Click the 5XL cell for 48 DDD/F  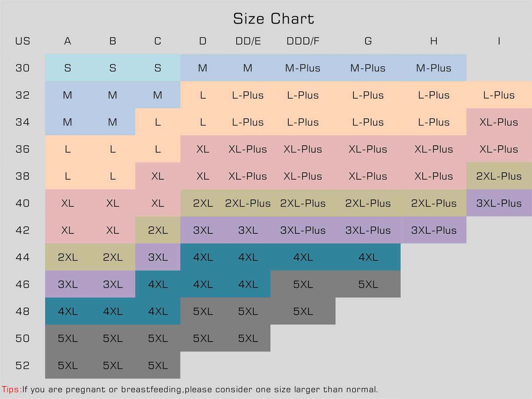pyautogui.click(x=303, y=311)
